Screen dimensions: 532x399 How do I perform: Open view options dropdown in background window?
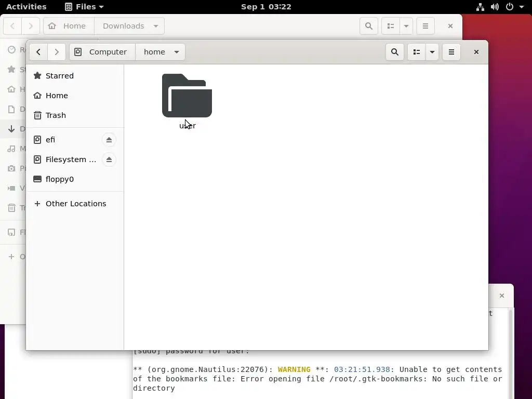(x=406, y=26)
